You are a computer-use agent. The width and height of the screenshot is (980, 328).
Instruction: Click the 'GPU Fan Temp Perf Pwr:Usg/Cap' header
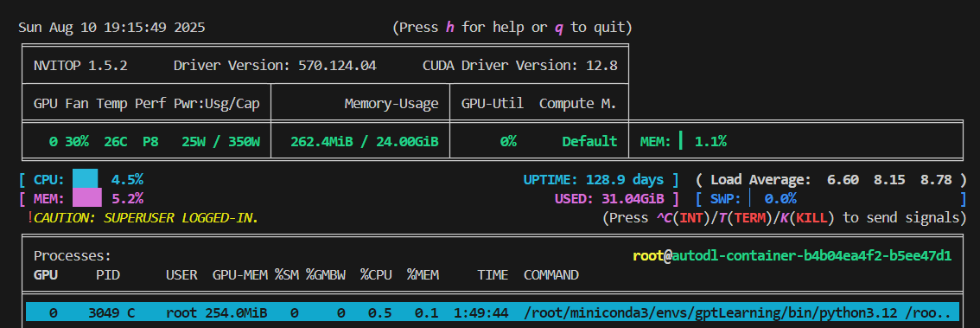click(147, 103)
